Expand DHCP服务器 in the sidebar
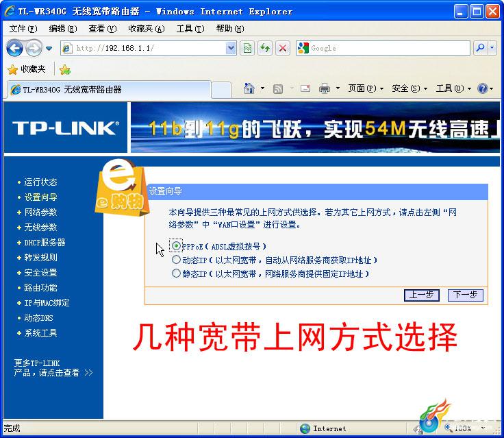The width and height of the screenshot is (504, 438). coord(45,243)
